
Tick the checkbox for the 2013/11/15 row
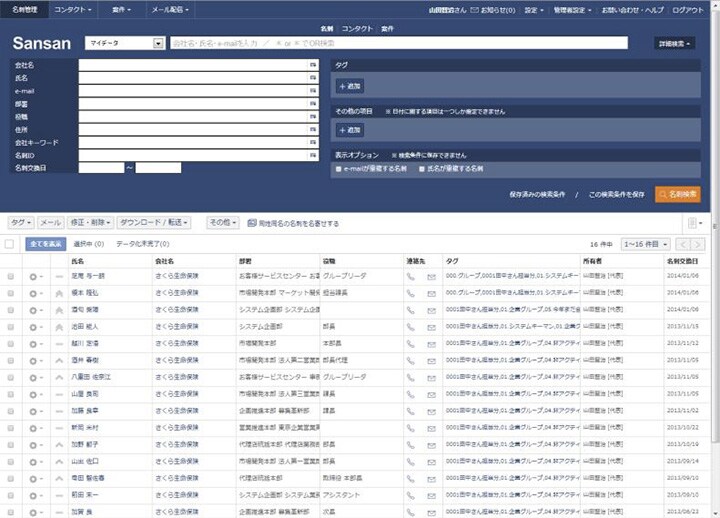tap(11, 327)
